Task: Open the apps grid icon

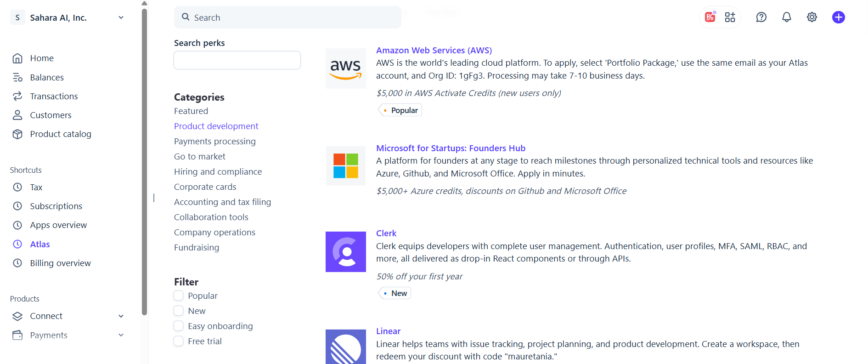Action: (x=730, y=17)
